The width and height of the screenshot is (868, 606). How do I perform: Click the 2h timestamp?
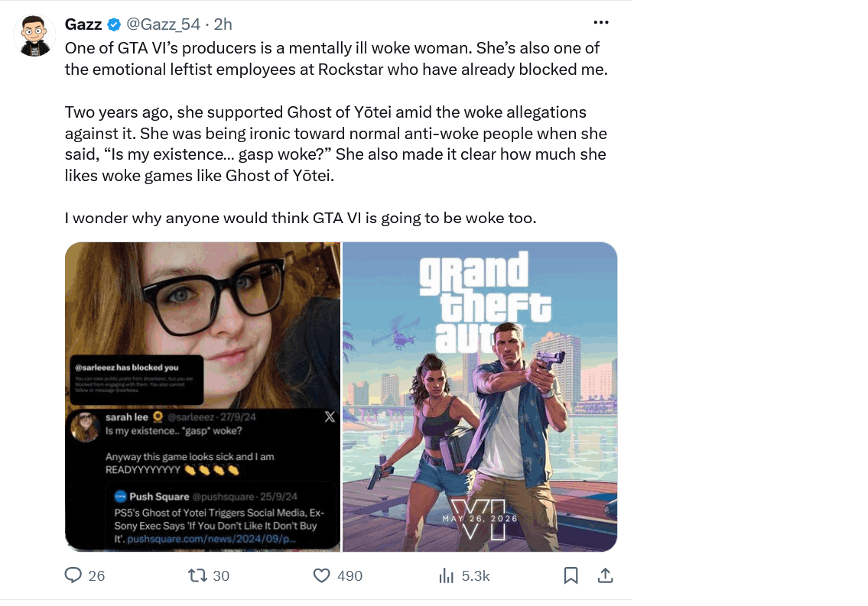pyautogui.click(x=223, y=24)
